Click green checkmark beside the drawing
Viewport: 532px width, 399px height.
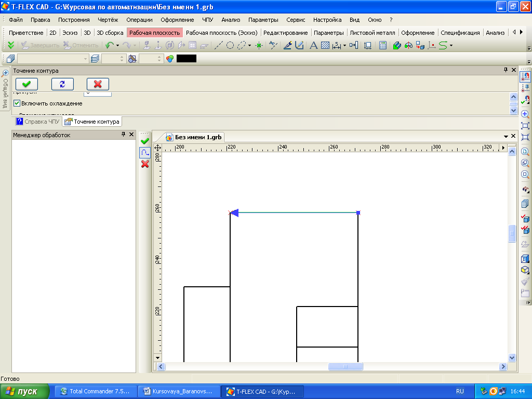point(145,141)
